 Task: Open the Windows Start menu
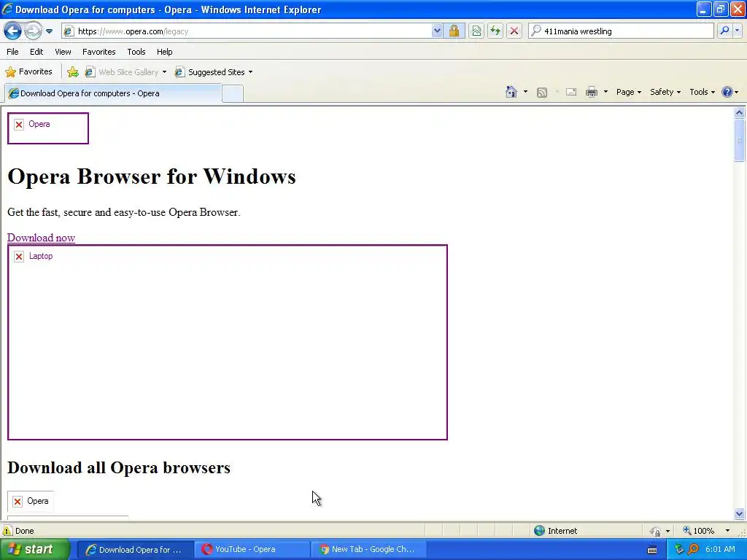pyautogui.click(x=35, y=549)
